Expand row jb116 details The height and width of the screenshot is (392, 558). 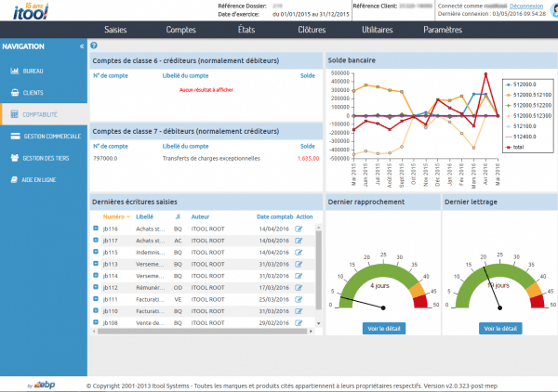96,228
